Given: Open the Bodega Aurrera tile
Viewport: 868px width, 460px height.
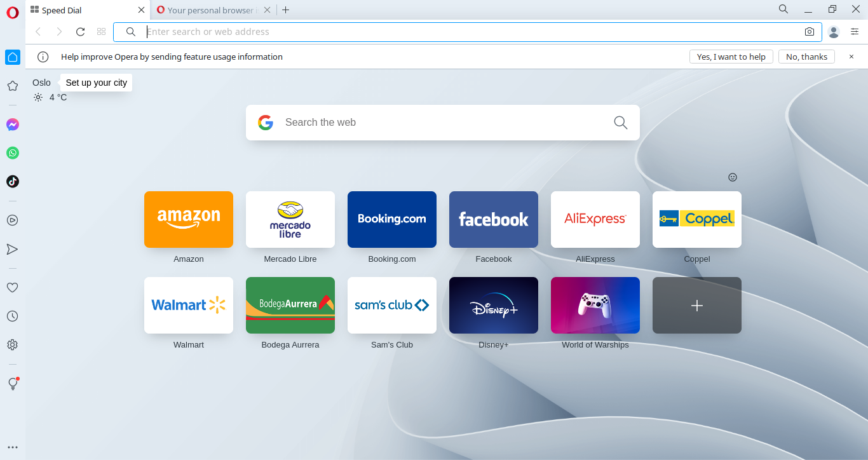Looking at the screenshot, I should 290,305.
